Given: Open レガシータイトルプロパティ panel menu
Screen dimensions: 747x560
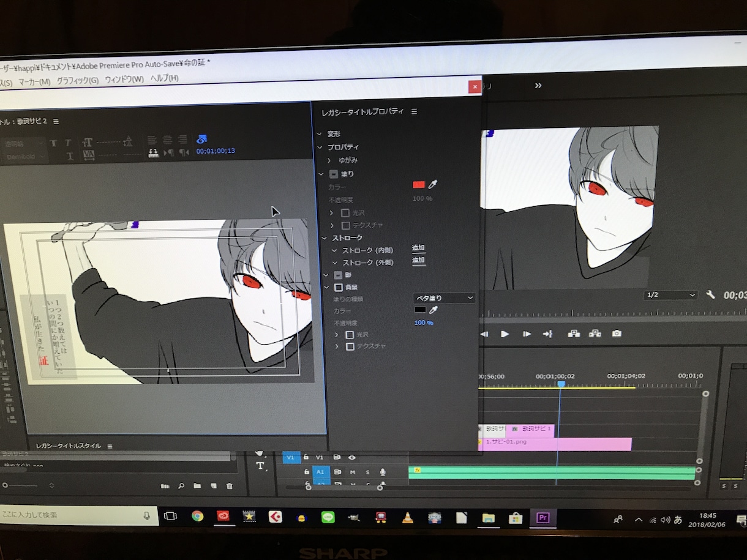Looking at the screenshot, I should [414, 111].
